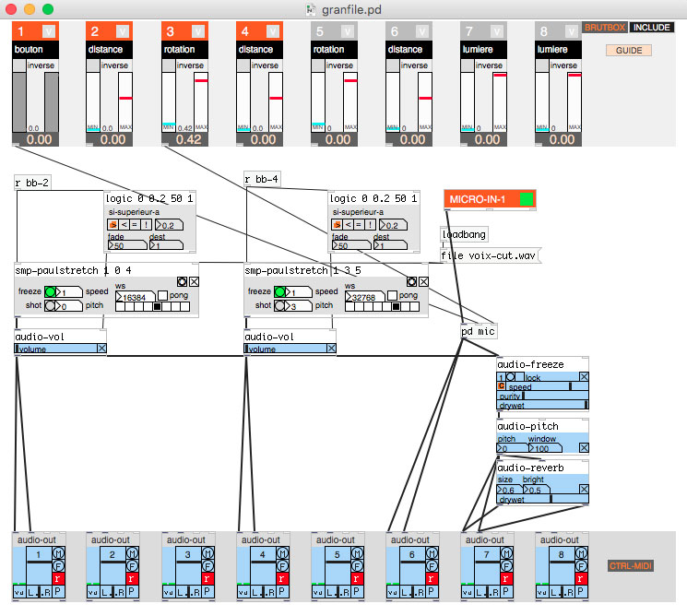This screenshot has width=687, height=616.
Task: Click the INCLUDE button
Action: pyautogui.click(x=652, y=27)
